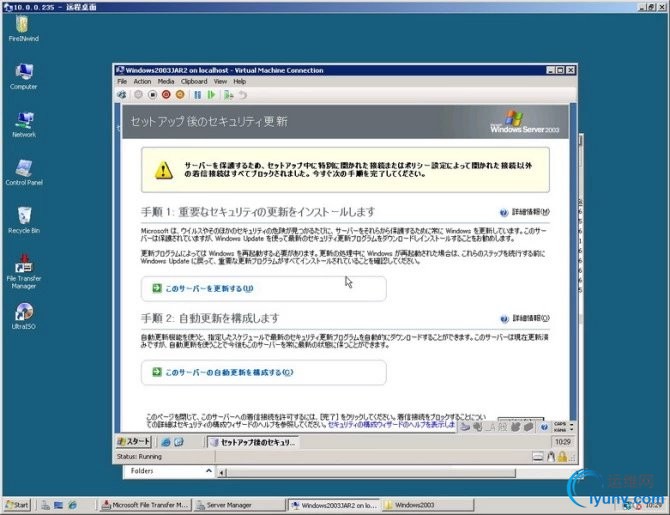Click the left scroll arrow of the horizontal scrollbar
This screenshot has width=670, height=515.
[x=221, y=473]
